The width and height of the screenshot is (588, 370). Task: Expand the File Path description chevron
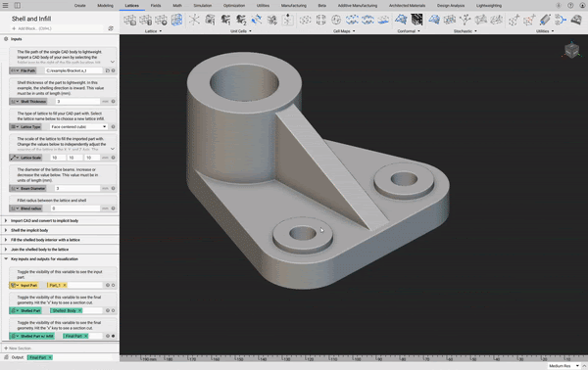tap(112, 62)
